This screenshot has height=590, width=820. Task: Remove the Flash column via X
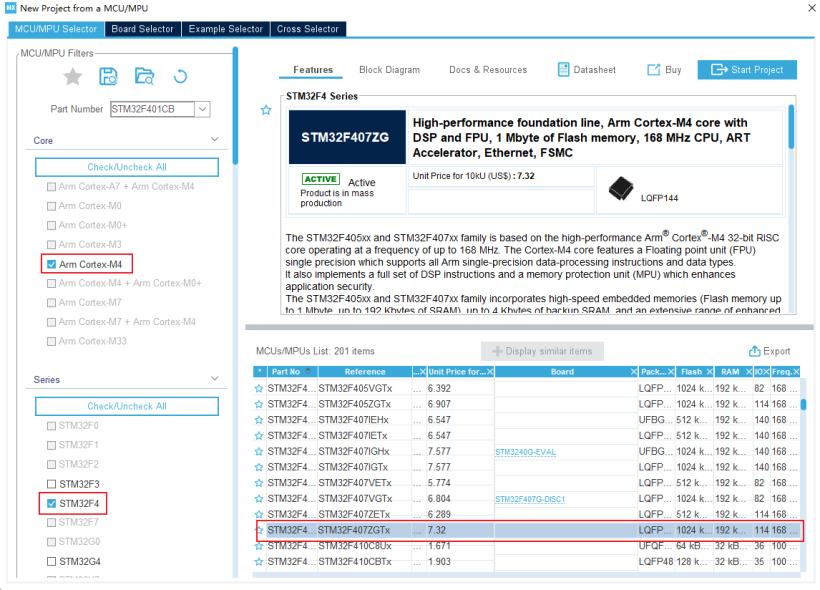pos(710,372)
